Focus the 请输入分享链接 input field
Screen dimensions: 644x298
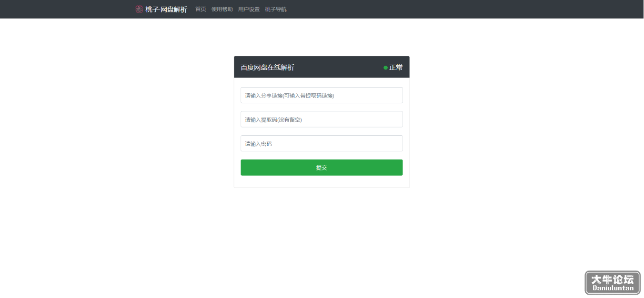click(x=322, y=95)
